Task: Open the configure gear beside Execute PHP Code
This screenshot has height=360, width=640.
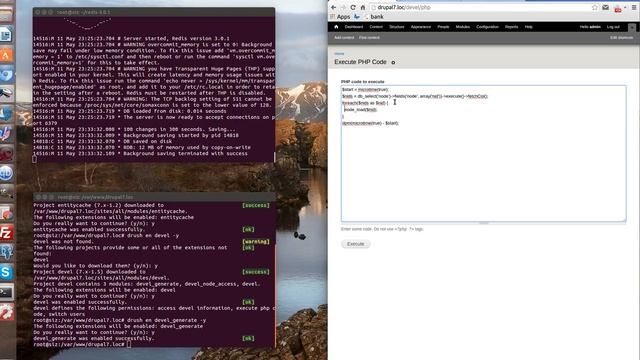Action: pos(393,62)
